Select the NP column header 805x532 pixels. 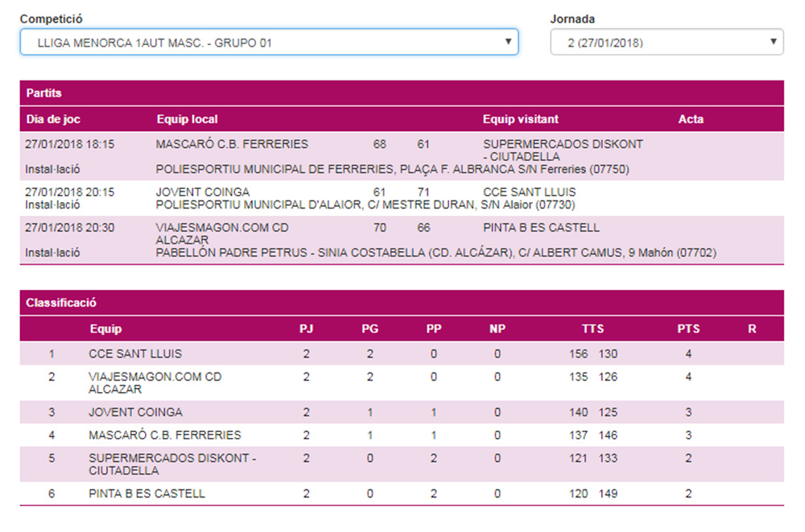[x=497, y=329]
